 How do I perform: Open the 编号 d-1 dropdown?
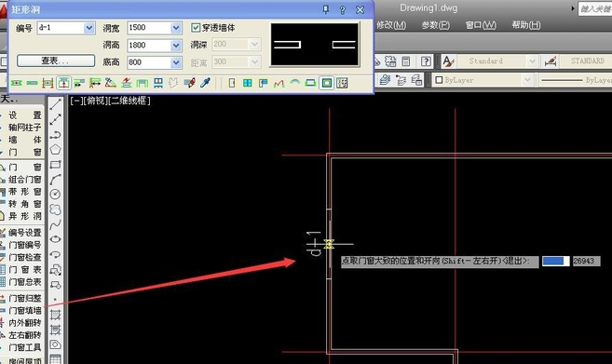click(89, 28)
